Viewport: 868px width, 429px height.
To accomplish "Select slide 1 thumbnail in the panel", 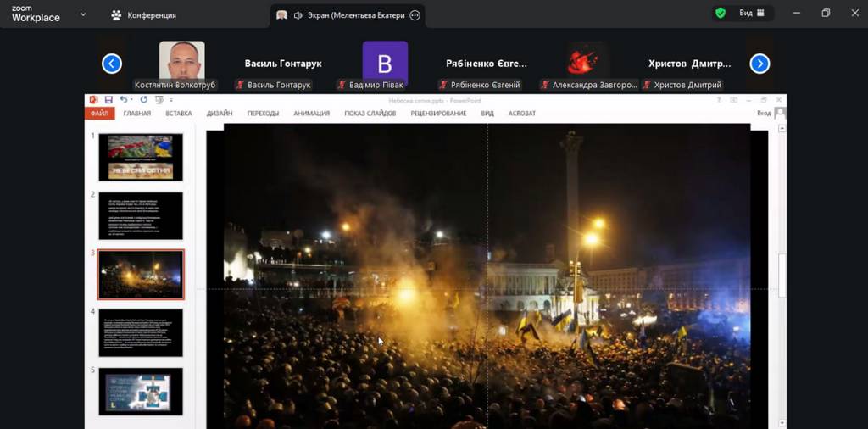I will 141,157.
